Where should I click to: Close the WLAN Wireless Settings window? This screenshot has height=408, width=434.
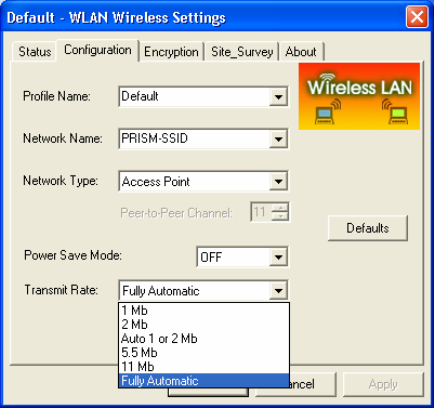pos(417,17)
